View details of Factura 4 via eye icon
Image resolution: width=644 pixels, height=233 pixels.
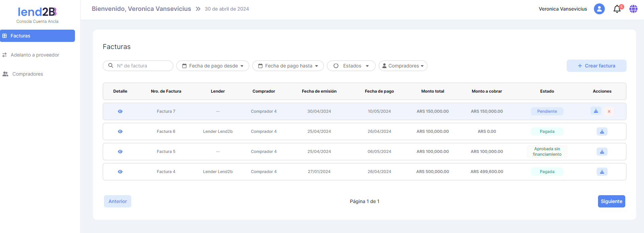[x=120, y=172]
